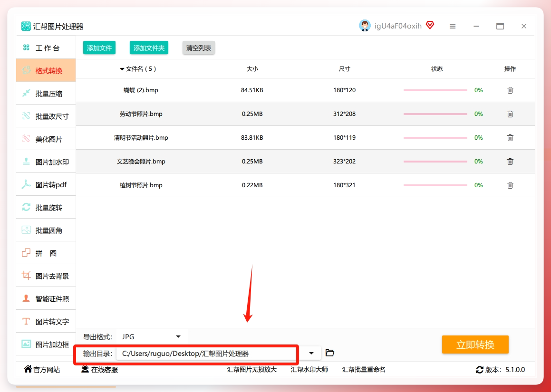Click the 立即转换 button
Screen dimensions: 551x392
(475, 344)
